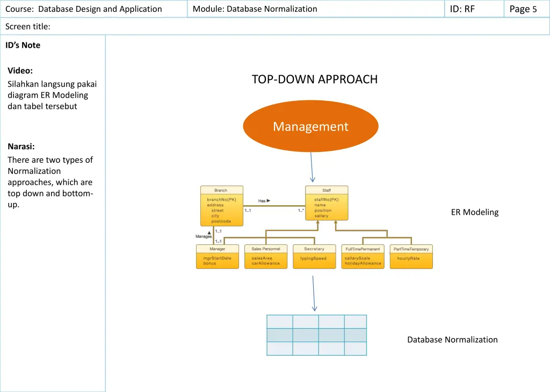The width and height of the screenshot is (550, 392).
Task: Click 'There are two types of' narration text
Action: pyautogui.click(x=50, y=160)
